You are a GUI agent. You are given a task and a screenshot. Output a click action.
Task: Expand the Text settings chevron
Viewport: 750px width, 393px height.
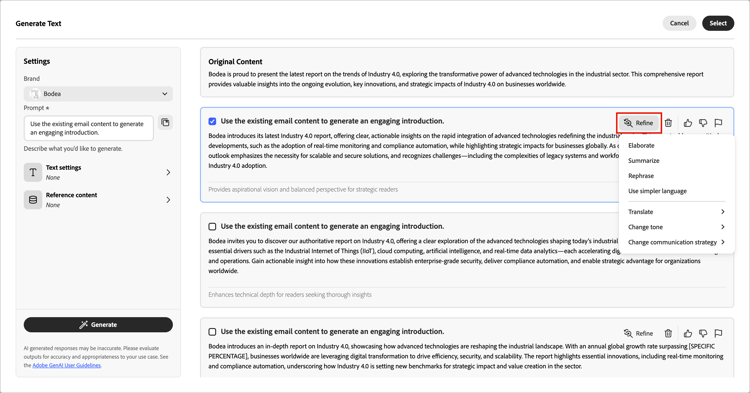pos(168,172)
